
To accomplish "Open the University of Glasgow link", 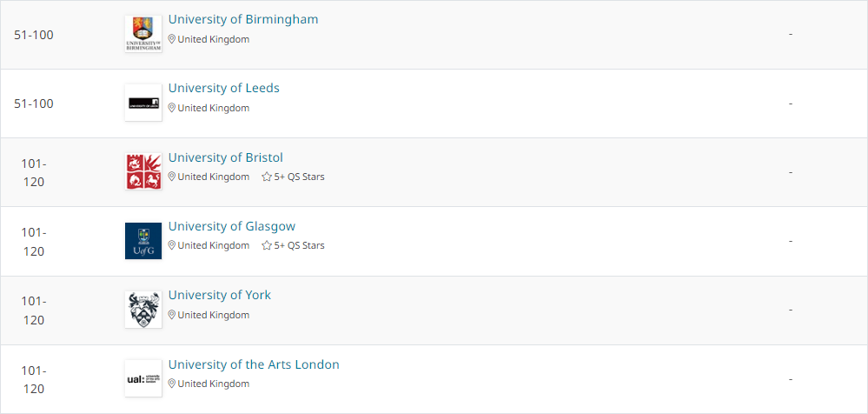I will click(x=232, y=226).
